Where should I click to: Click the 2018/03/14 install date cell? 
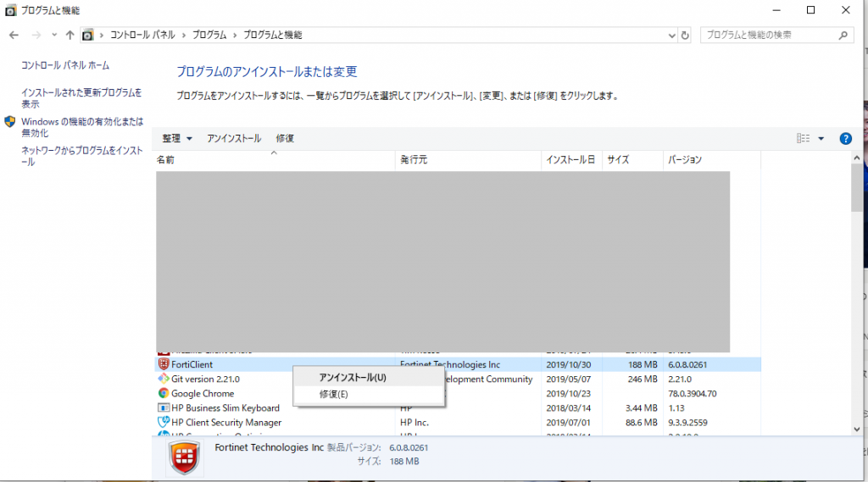[x=568, y=407]
